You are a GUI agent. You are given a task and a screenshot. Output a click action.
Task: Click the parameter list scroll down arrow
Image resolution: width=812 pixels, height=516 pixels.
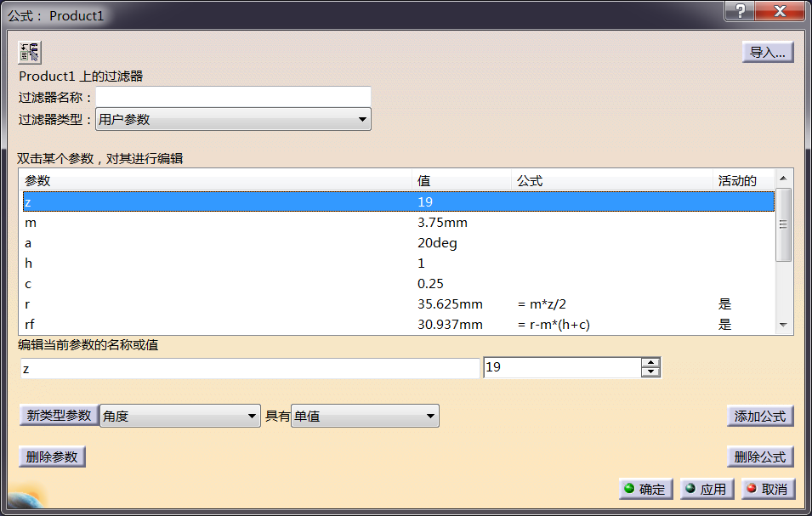[x=784, y=325]
